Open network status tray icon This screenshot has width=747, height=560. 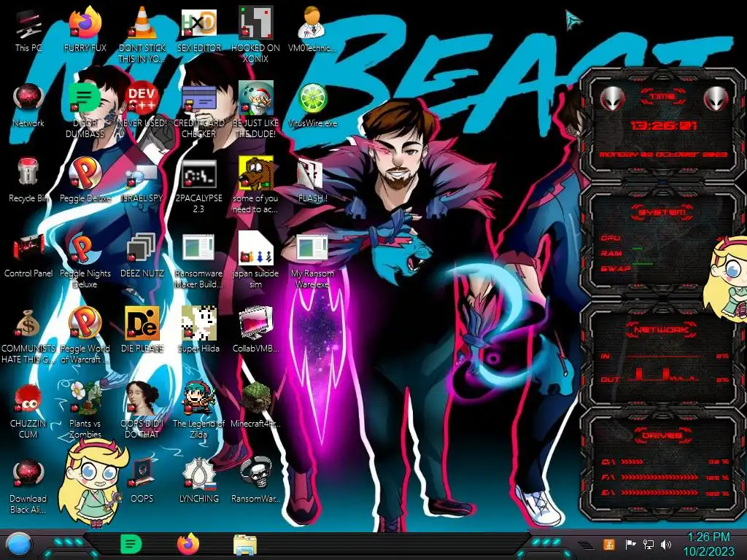(649, 544)
